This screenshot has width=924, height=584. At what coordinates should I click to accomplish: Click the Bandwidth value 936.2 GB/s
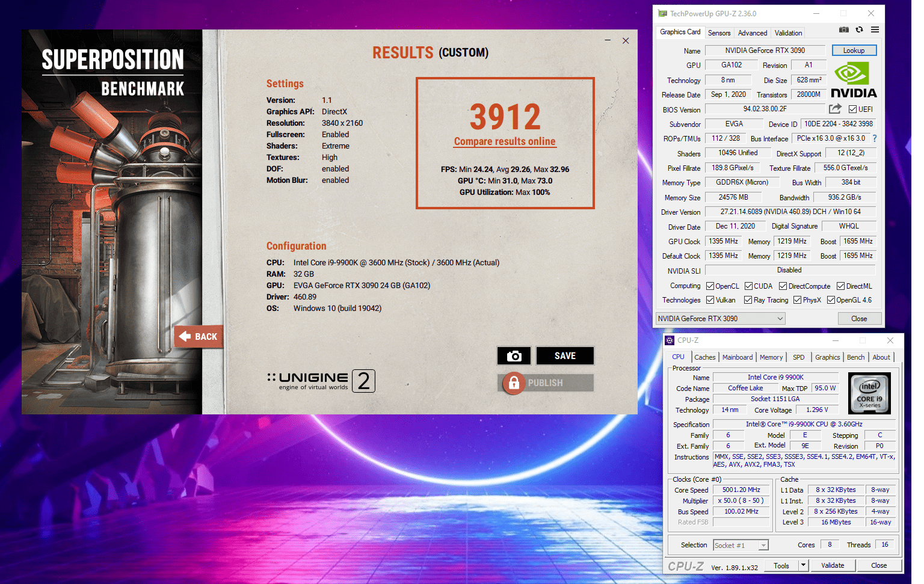click(x=845, y=197)
